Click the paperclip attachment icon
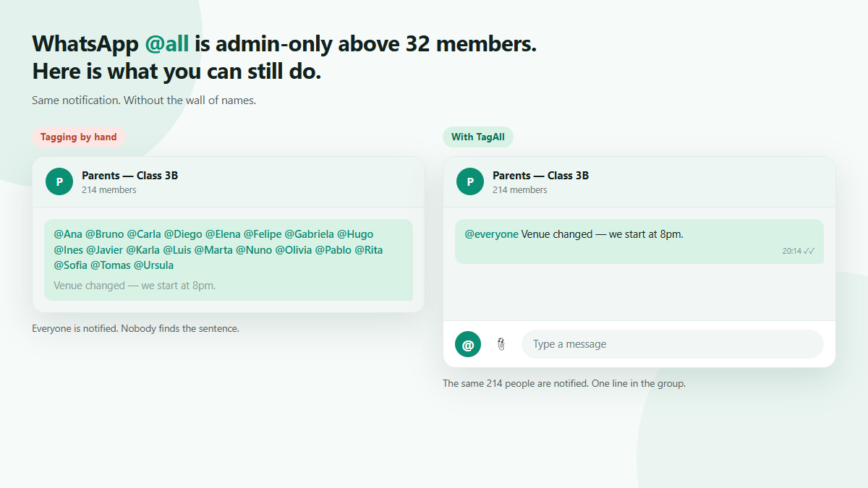The image size is (868, 488). click(501, 345)
